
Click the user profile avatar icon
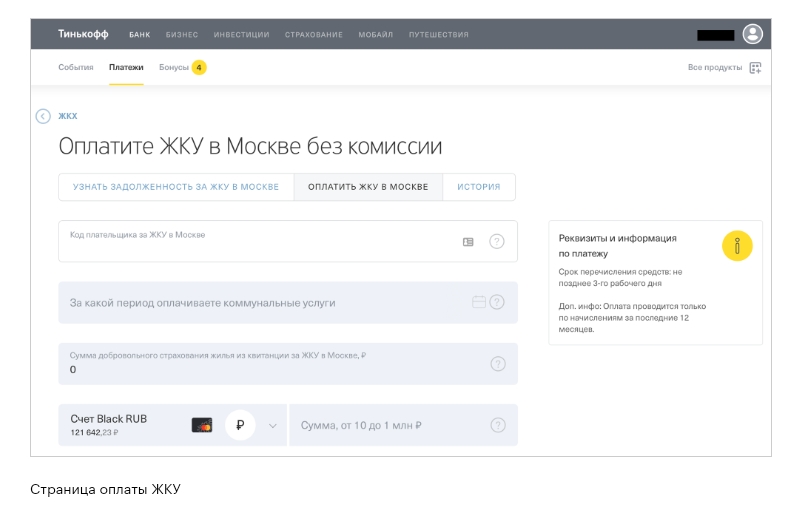click(752, 34)
